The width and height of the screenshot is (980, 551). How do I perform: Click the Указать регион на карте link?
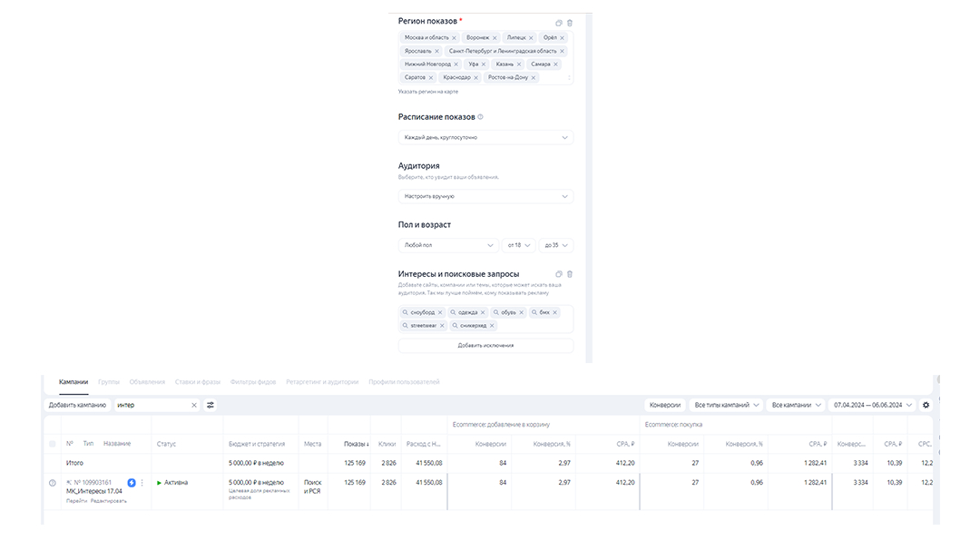tap(428, 92)
